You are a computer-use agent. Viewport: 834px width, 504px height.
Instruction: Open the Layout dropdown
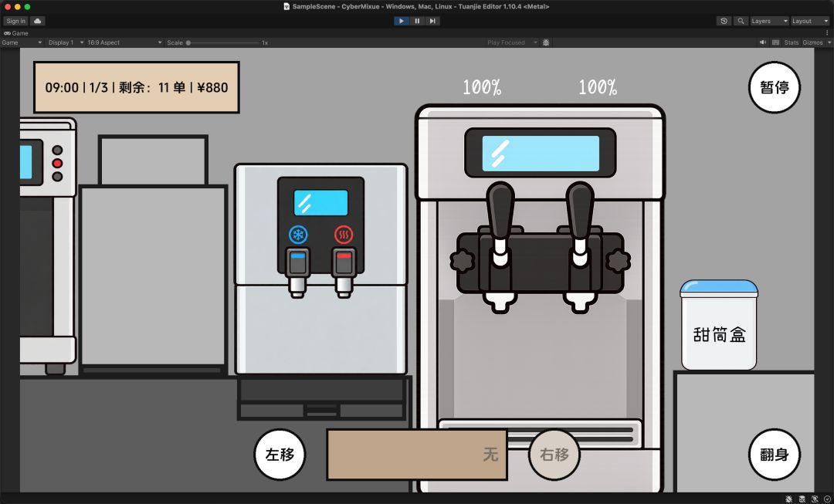tap(810, 21)
